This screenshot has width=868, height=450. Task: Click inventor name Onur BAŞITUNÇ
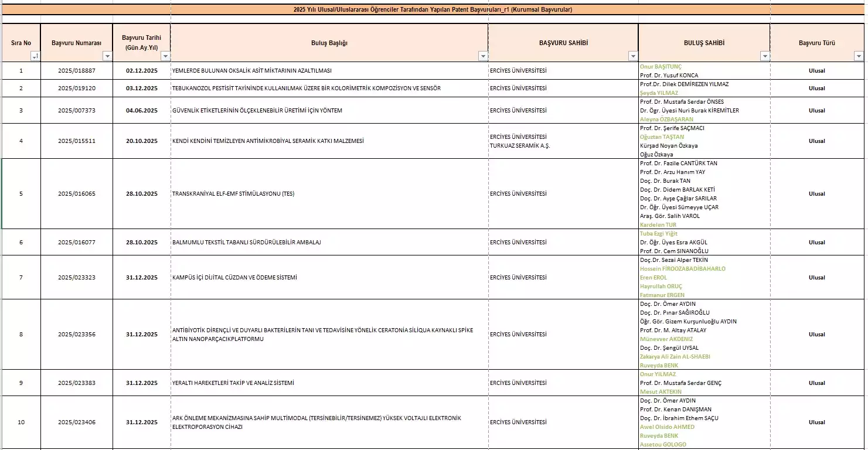coord(661,67)
